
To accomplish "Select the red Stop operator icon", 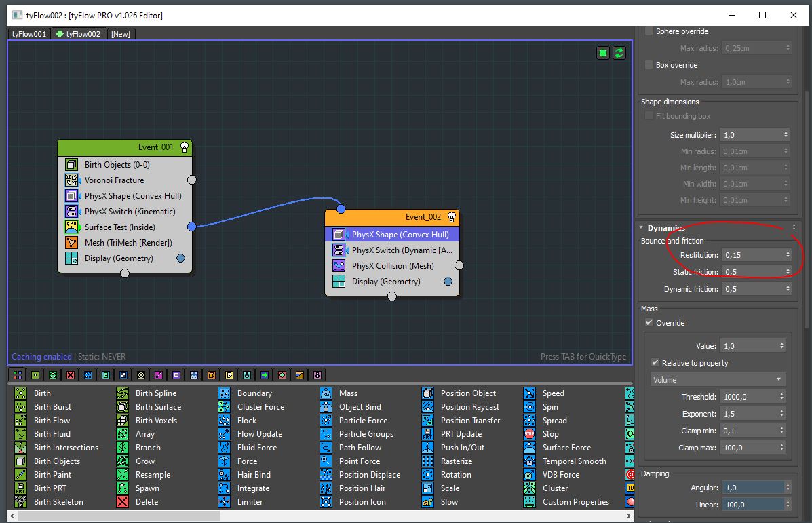I will (529, 434).
